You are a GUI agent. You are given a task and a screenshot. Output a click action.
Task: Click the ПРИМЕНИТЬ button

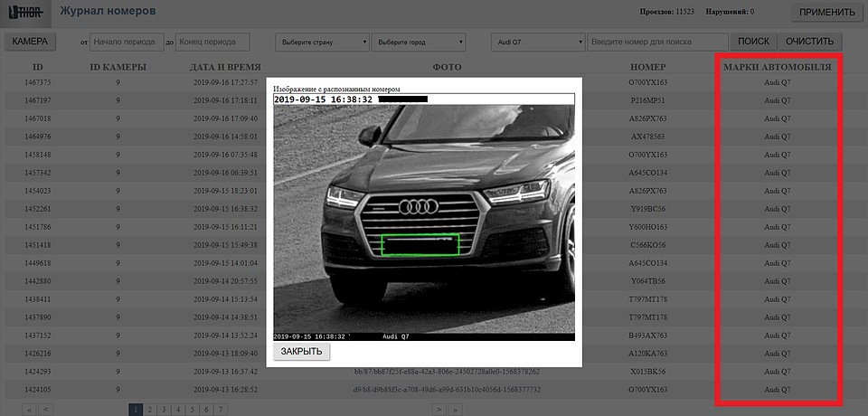click(x=827, y=13)
